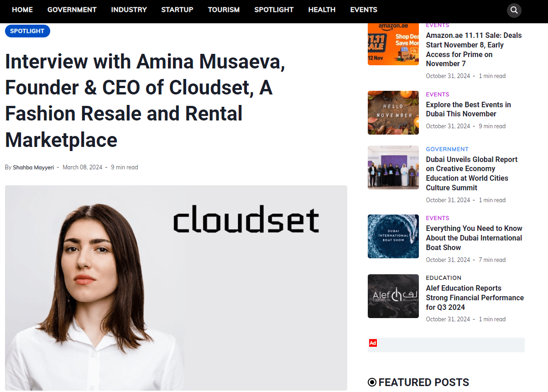Open the Alef Education Q3 2024 article

475,298
